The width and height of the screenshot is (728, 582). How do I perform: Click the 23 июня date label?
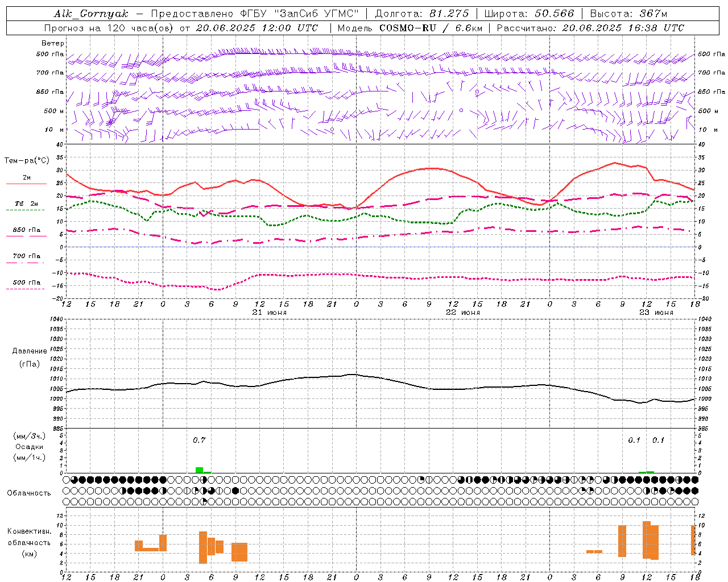point(656,313)
